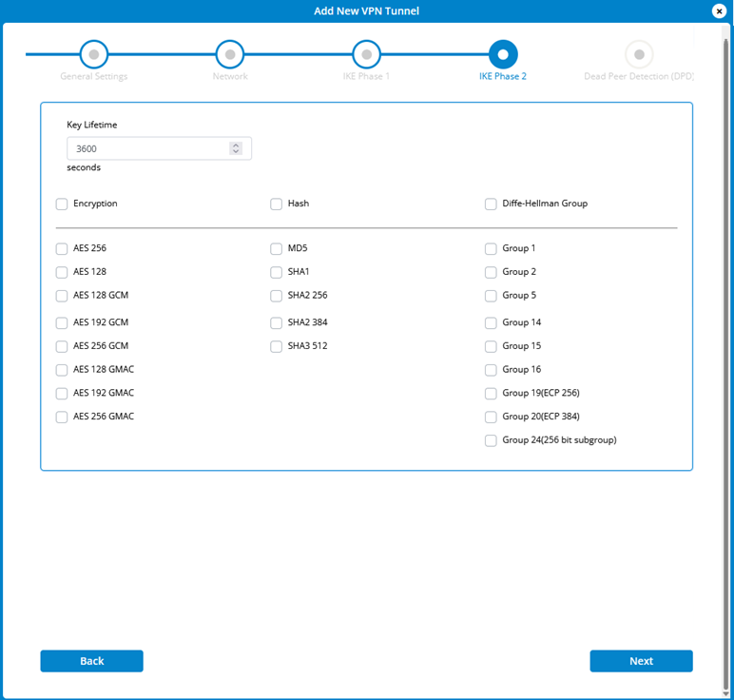
Task: Open Dead Peer Detection step
Action: click(x=639, y=54)
